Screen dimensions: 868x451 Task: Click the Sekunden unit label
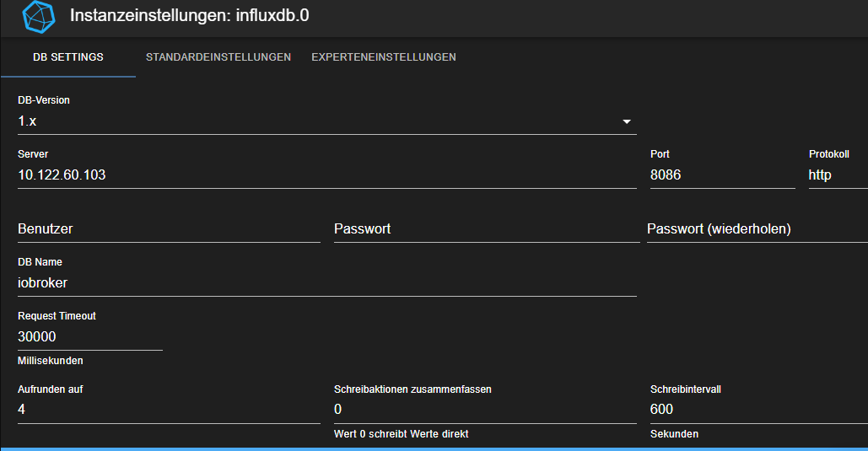tap(674, 434)
